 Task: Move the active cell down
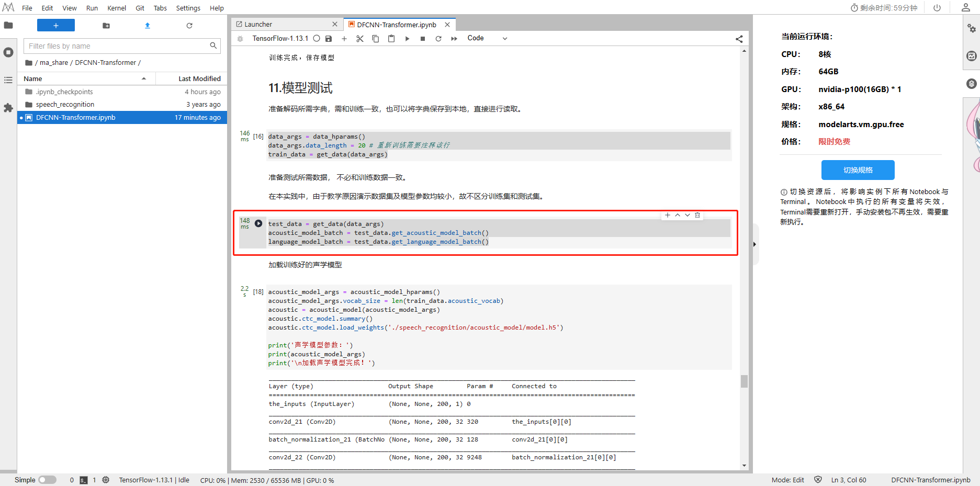[x=688, y=215]
